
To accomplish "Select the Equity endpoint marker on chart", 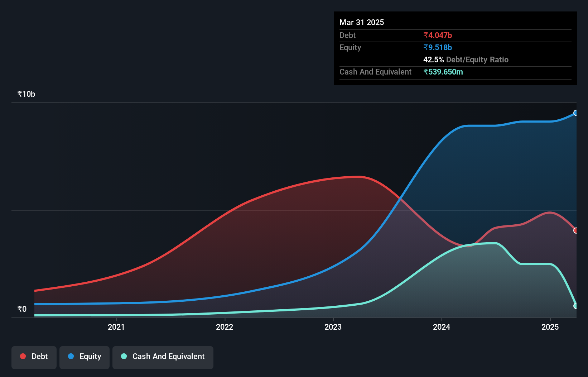I will (x=576, y=113).
